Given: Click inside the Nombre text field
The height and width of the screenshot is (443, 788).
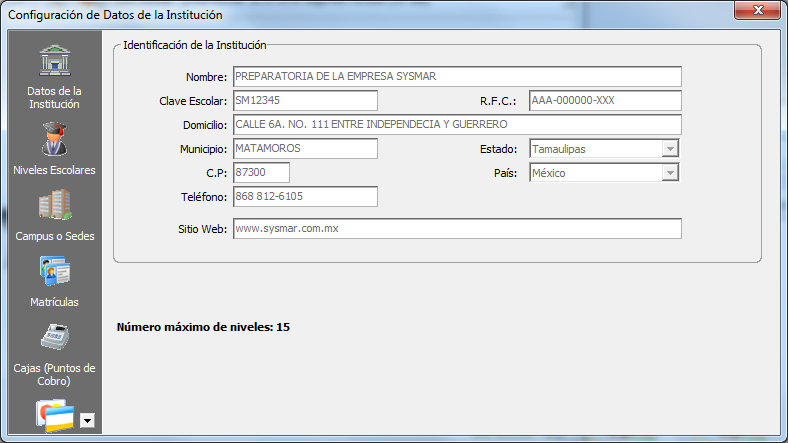Looking at the screenshot, I should point(456,77).
